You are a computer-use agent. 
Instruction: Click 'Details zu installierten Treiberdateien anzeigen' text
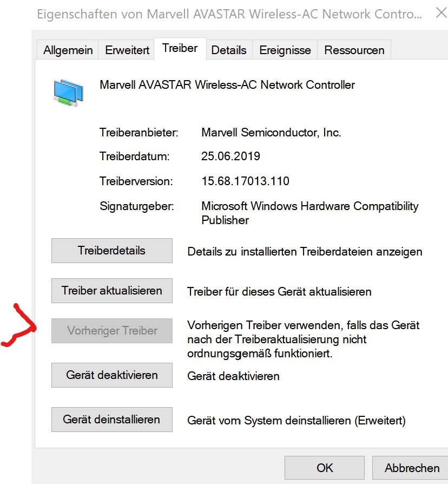click(x=305, y=252)
